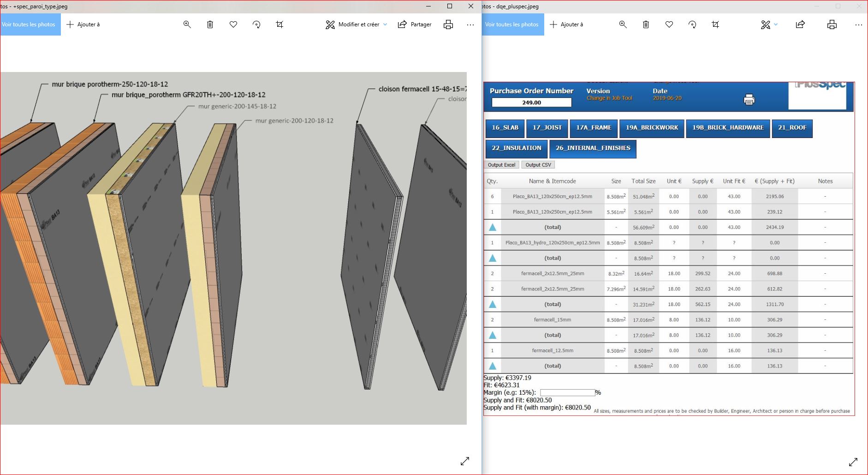Click Voir toutes les photos in left window
The height and width of the screenshot is (475, 868).
pos(29,24)
